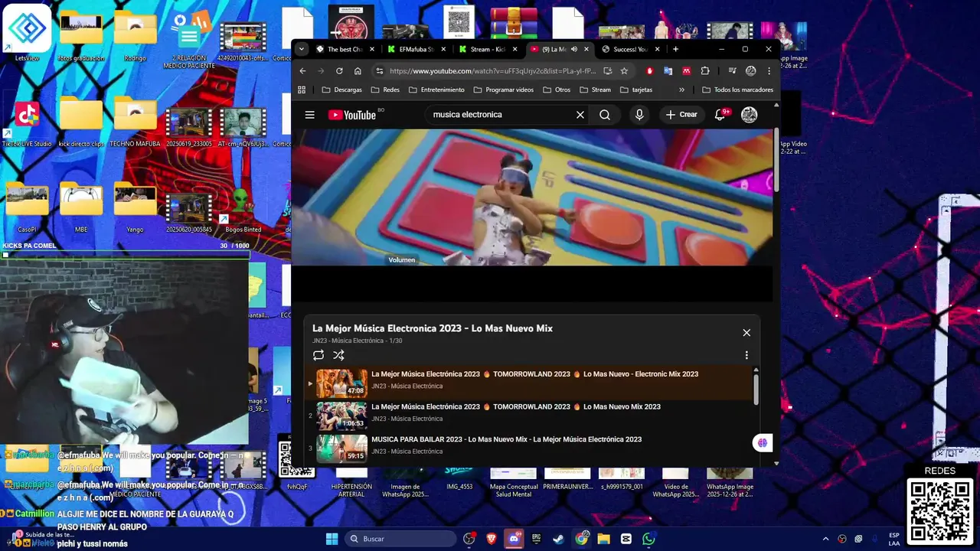Open the media control icon in browser toolbar
Image resolution: width=980 pixels, height=551 pixels.
click(733, 70)
